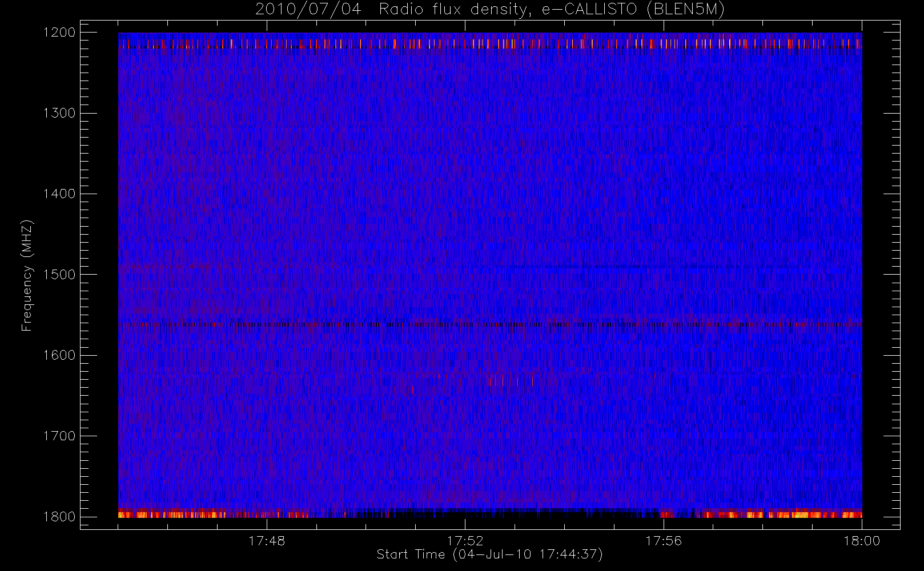
Task: Click the 17:52 time tick label
Action: coord(465,541)
